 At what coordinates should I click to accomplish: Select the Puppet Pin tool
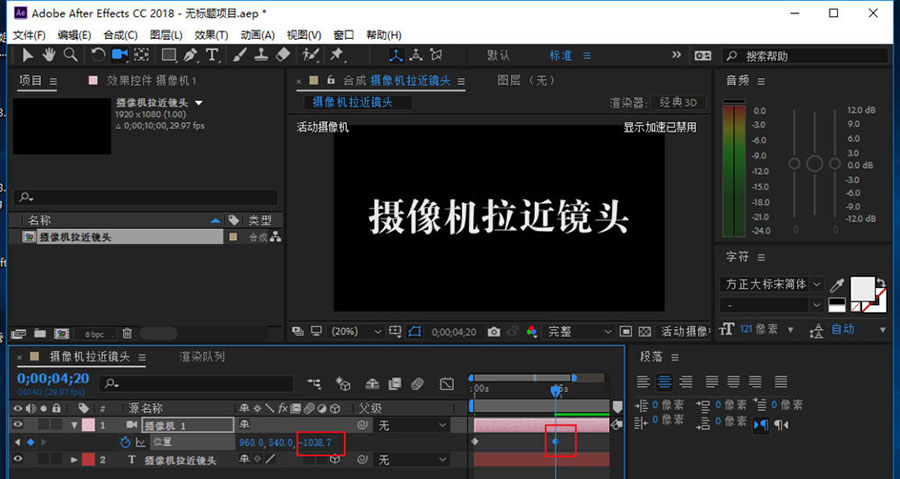[x=337, y=55]
